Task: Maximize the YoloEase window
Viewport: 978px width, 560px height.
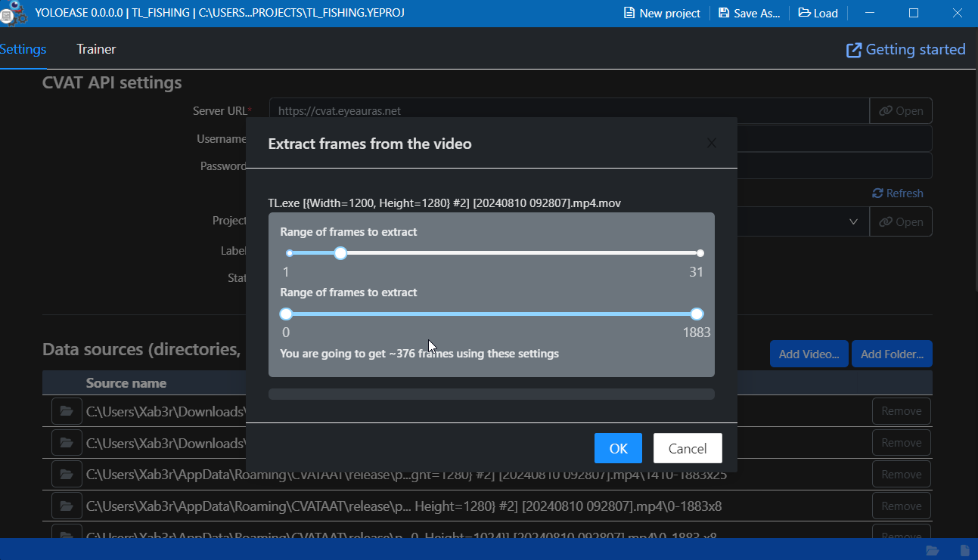Action: pos(913,13)
